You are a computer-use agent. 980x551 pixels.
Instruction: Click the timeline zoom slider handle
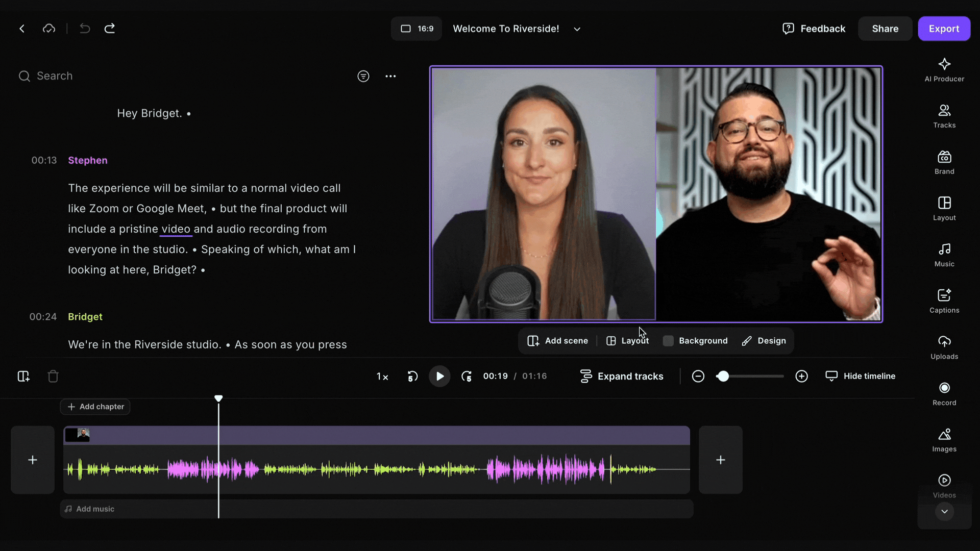click(x=723, y=377)
